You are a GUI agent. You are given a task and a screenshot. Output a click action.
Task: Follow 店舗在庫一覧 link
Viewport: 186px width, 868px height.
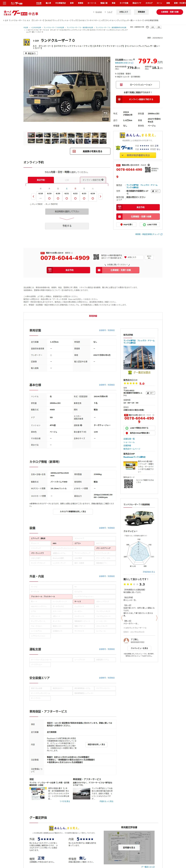coord(129,439)
